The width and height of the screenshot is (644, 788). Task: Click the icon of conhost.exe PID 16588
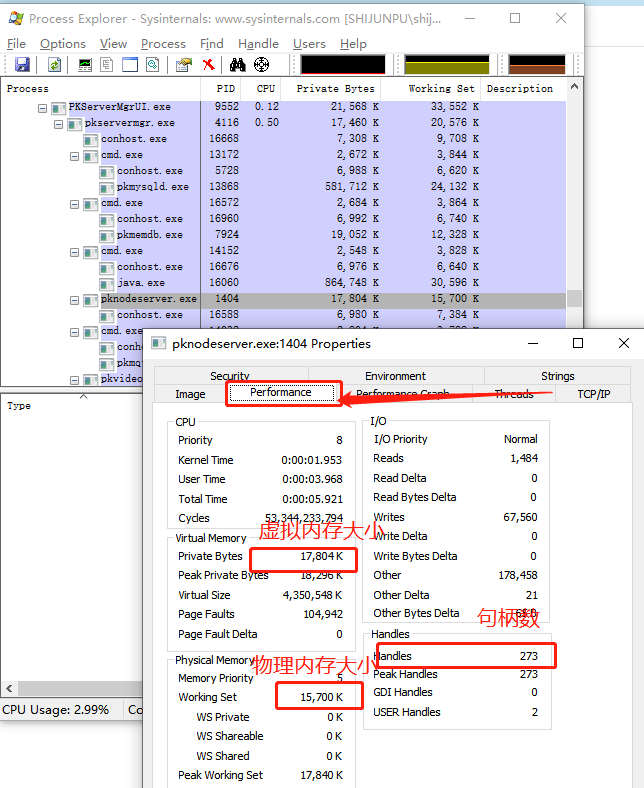107,316
